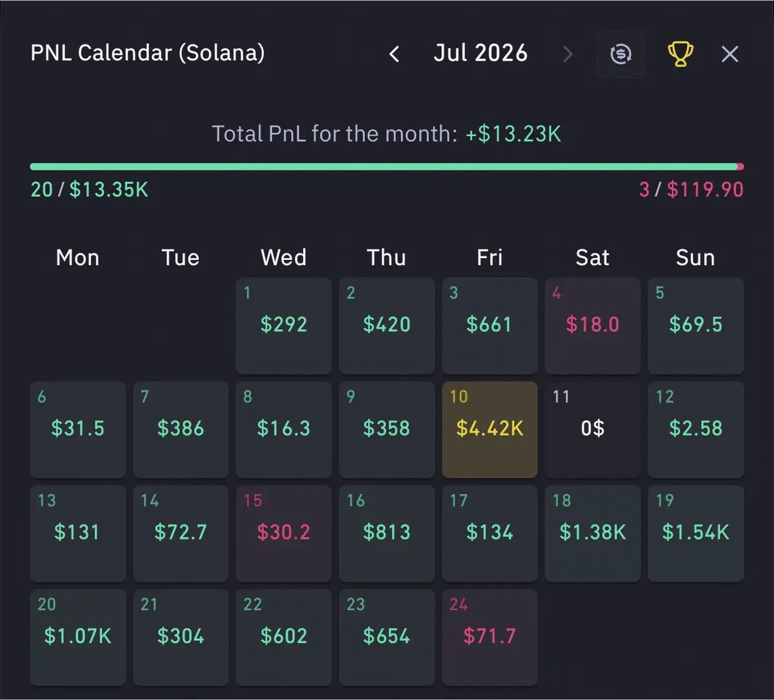This screenshot has height=700, width=774.
Task: Go to the previous month with left chevron
Action: pos(395,54)
